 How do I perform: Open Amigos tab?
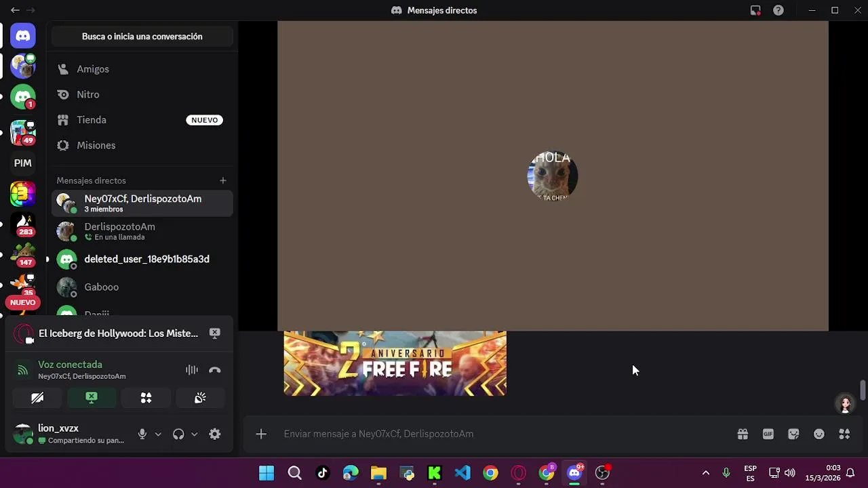tap(142, 69)
